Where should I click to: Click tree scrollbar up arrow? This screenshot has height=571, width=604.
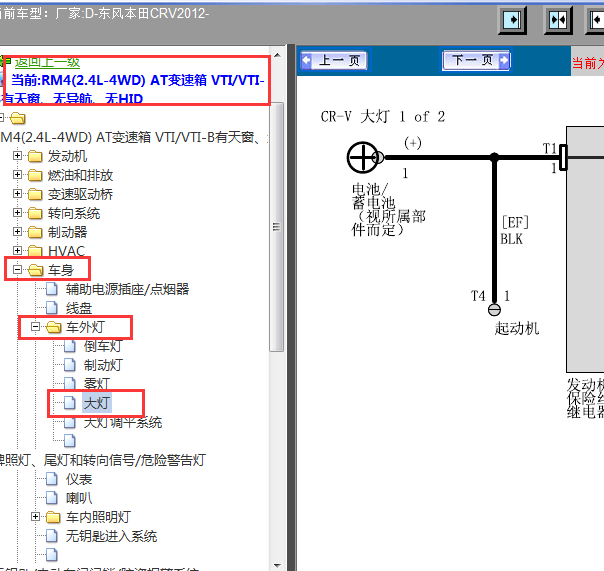pyautogui.click(x=277, y=55)
